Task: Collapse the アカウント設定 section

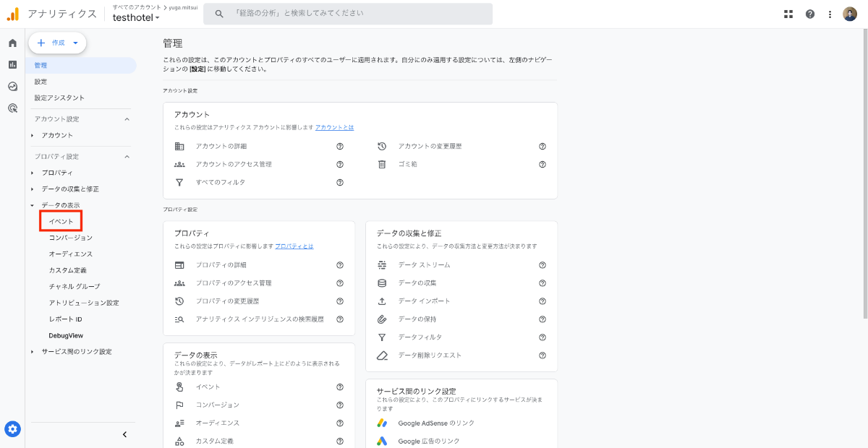Action: click(x=127, y=119)
